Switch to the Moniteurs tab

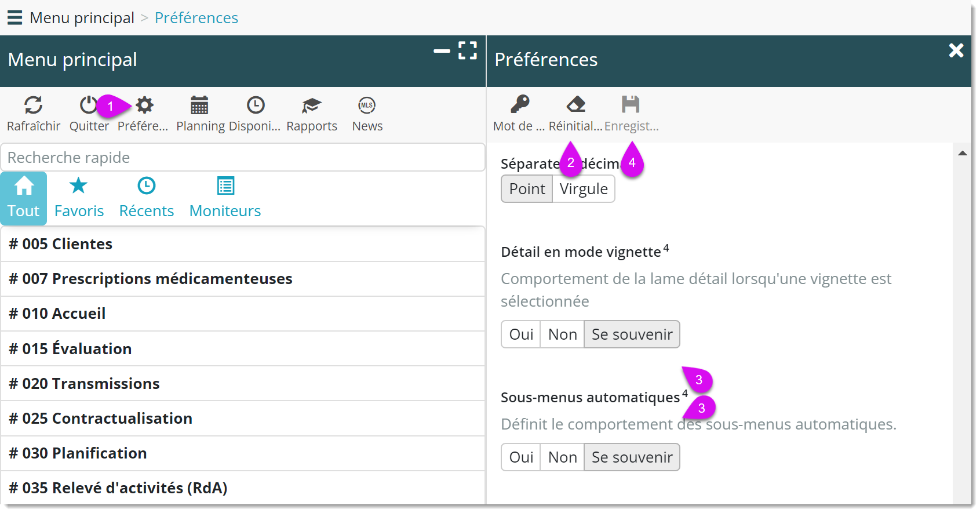click(x=225, y=198)
